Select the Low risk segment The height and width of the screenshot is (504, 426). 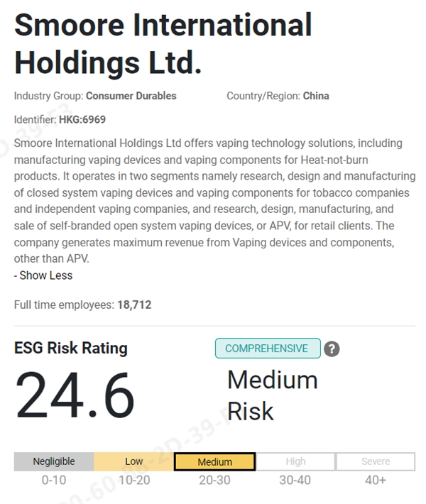pyautogui.click(x=133, y=461)
